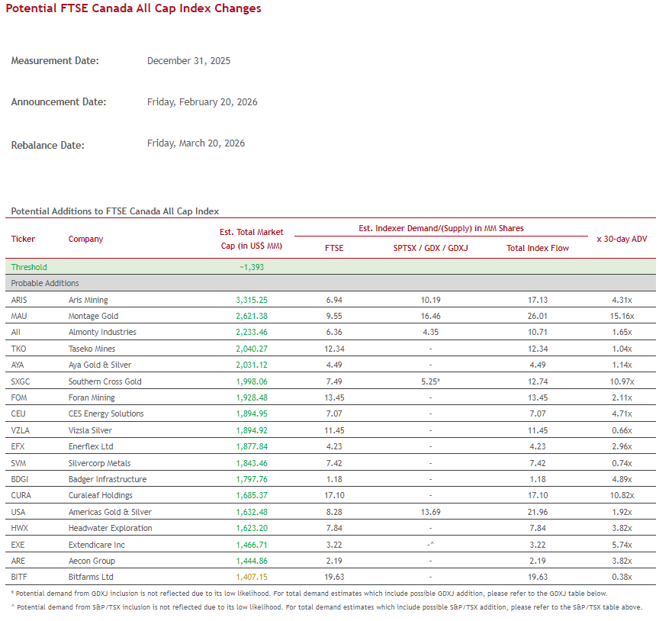This screenshot has width=672, height=621.
Task: Select the 'Extendicare Inc' company name
Action: pyautogui.click(x=96, y=545)
